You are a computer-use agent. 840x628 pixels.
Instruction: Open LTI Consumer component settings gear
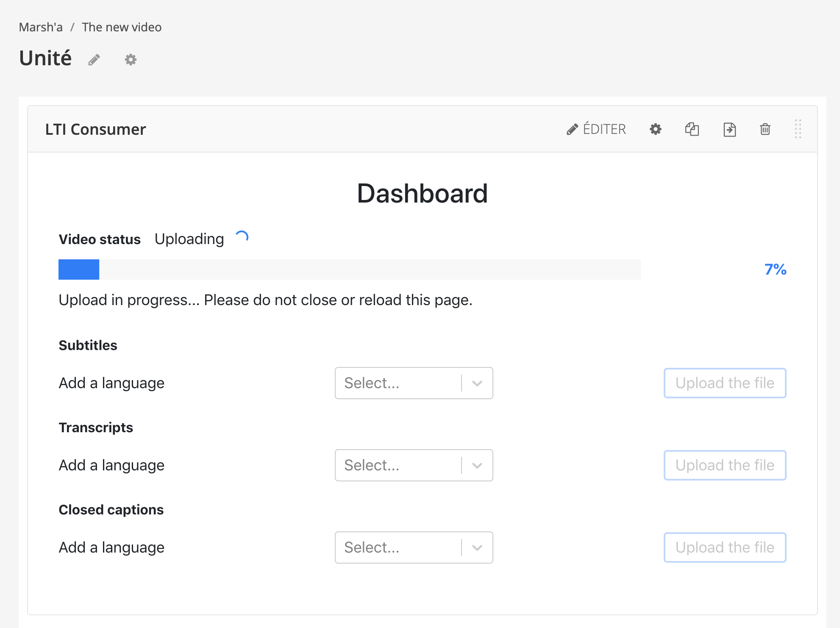click(656, 129)
